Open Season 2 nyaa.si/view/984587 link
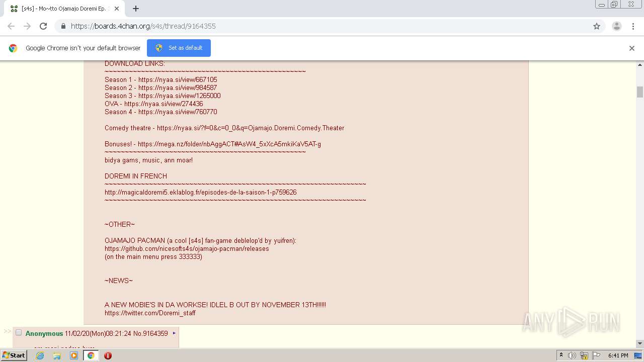This screenshot has height=362, width=644. click(178, 87)
